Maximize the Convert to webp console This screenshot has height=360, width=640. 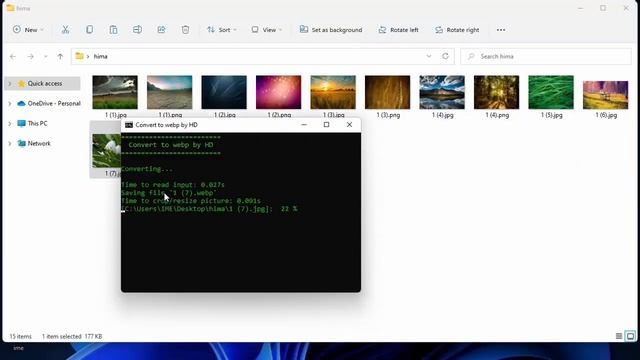pyautogui.click(x=327, y=125)
